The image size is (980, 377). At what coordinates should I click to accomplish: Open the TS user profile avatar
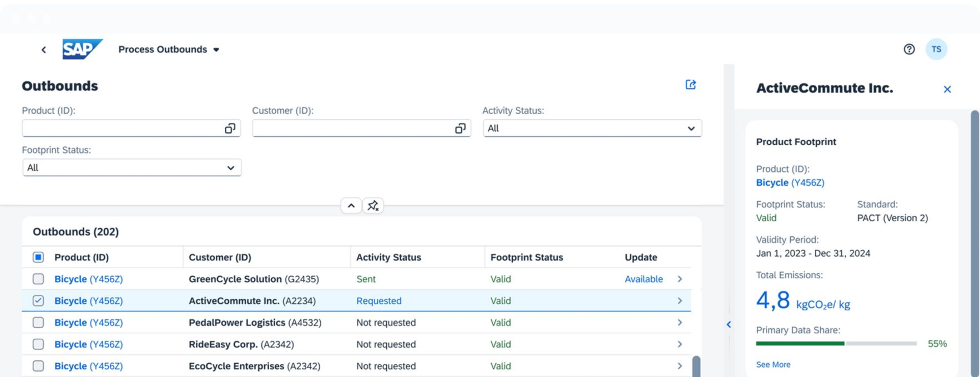[x=936, y=49]
